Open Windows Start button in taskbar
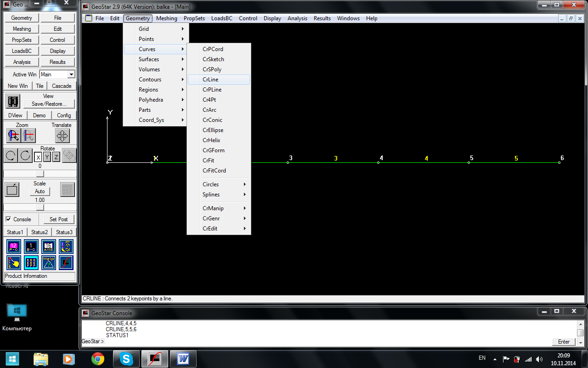Viewport: 588px width, 368px height. tap(12, 359)
